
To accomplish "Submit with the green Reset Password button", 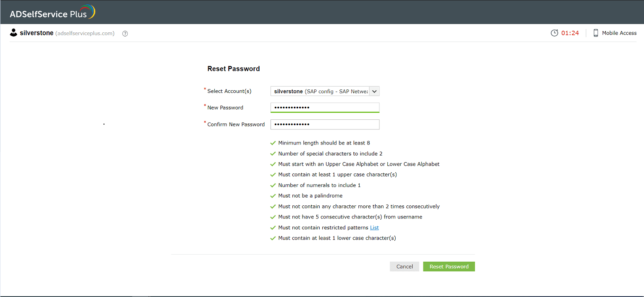I will point(449,266).
